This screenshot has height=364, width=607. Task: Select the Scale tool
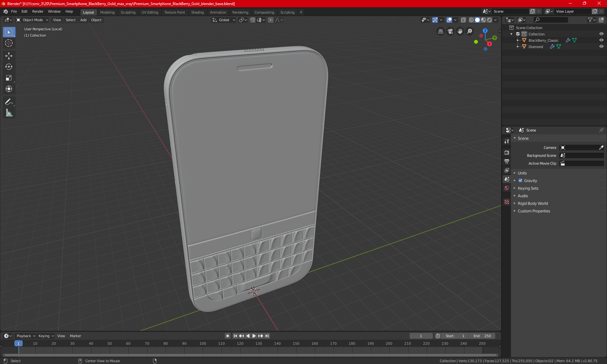(x=9, y=78)
